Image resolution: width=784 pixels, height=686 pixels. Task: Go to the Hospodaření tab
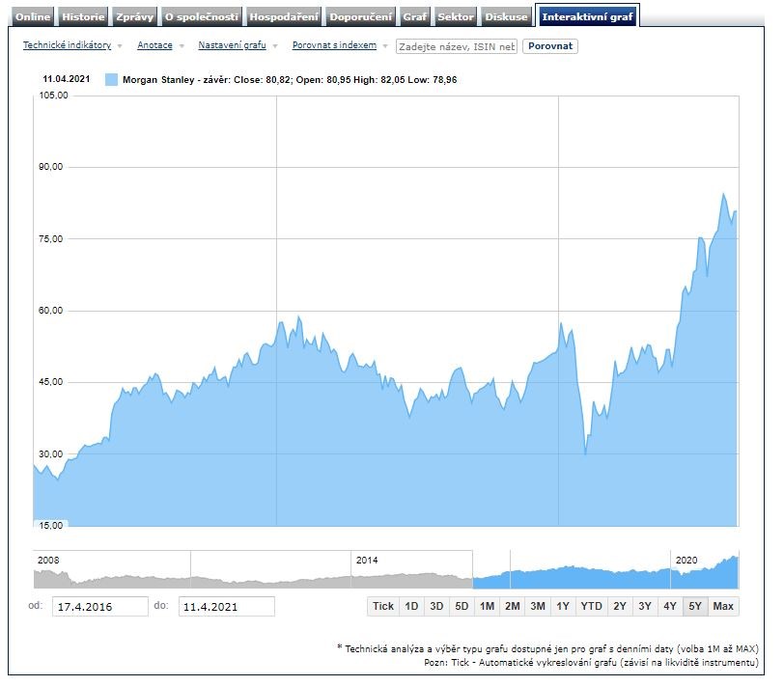[283, 16]
